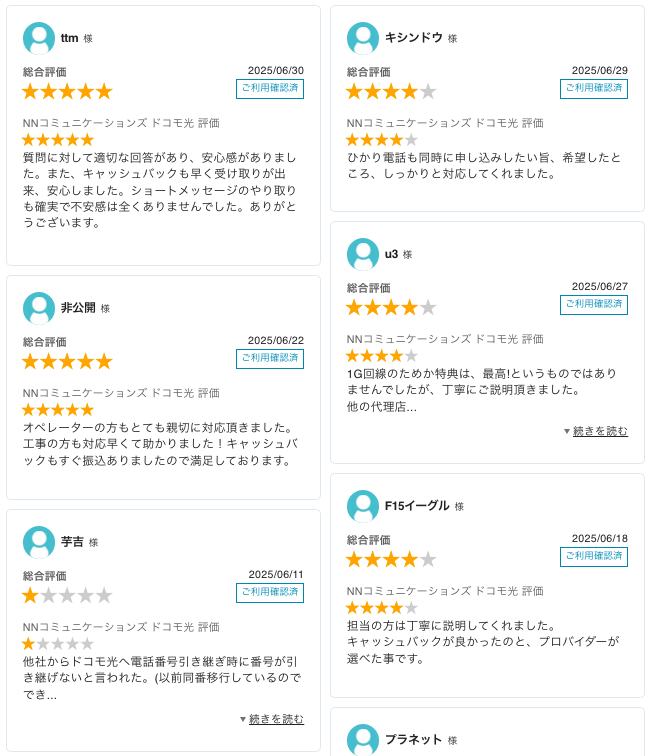Click プラネット's avatar icon
The height and width of the screenshot is (756, 653).
[363, 740]
